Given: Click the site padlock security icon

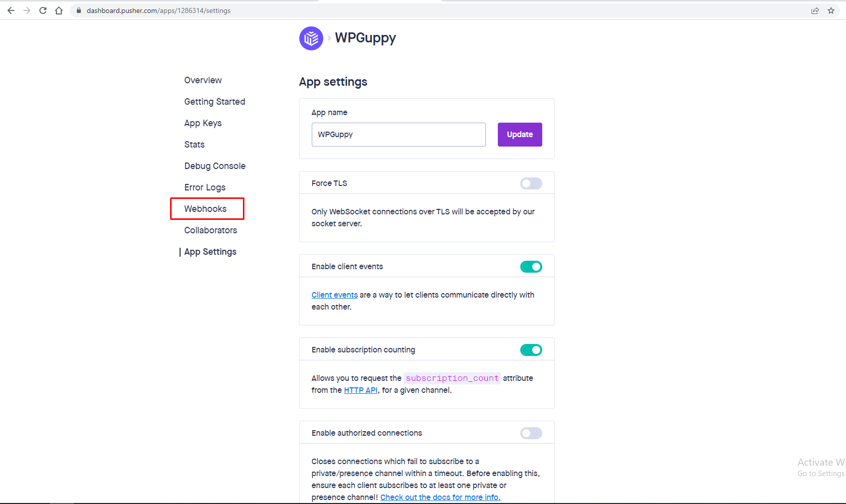Looking at the screenshot, I should [78, 10].
